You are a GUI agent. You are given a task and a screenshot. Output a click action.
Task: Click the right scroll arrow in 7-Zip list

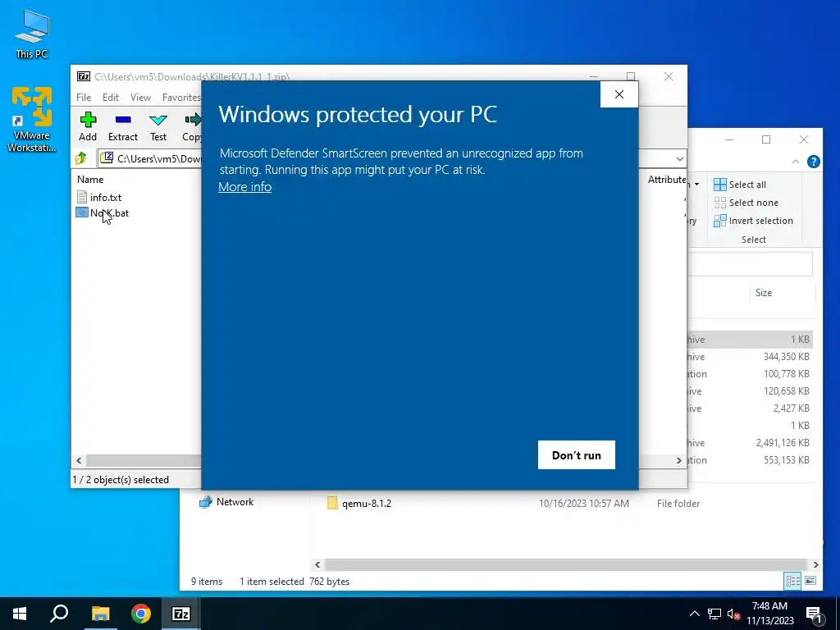679,460
